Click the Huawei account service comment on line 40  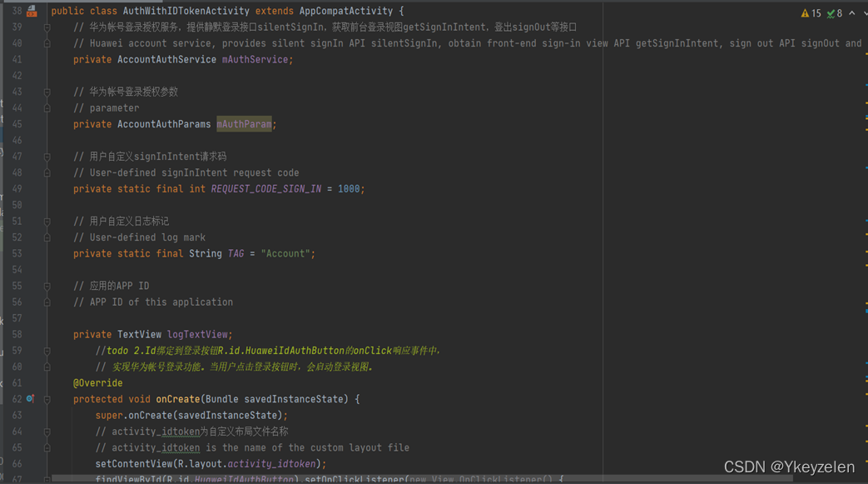coord(467,43)
